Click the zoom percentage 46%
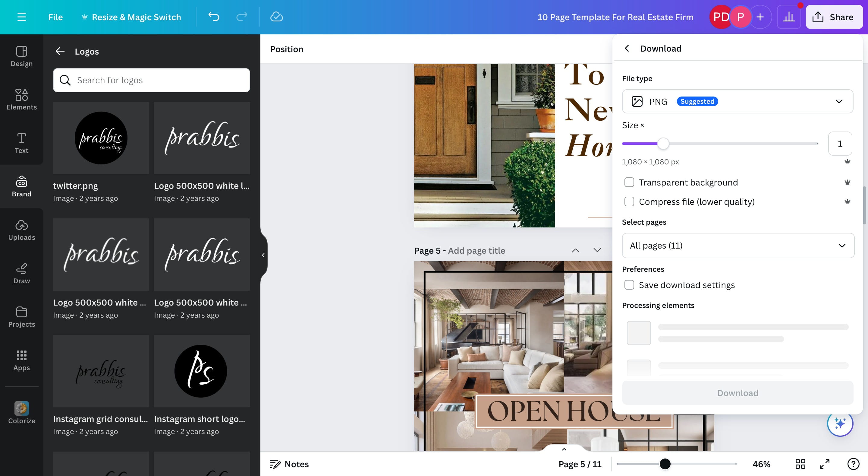The width and height of the screenshot is (868, 476). coord(761,464)
